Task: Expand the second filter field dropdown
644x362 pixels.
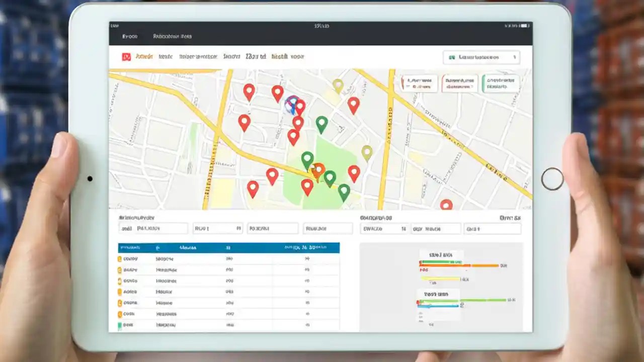Action: [218, 228]
